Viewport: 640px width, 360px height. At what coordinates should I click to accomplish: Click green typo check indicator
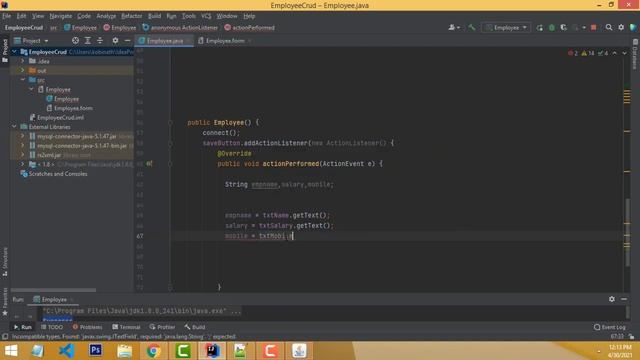click(x=603, y=53)
